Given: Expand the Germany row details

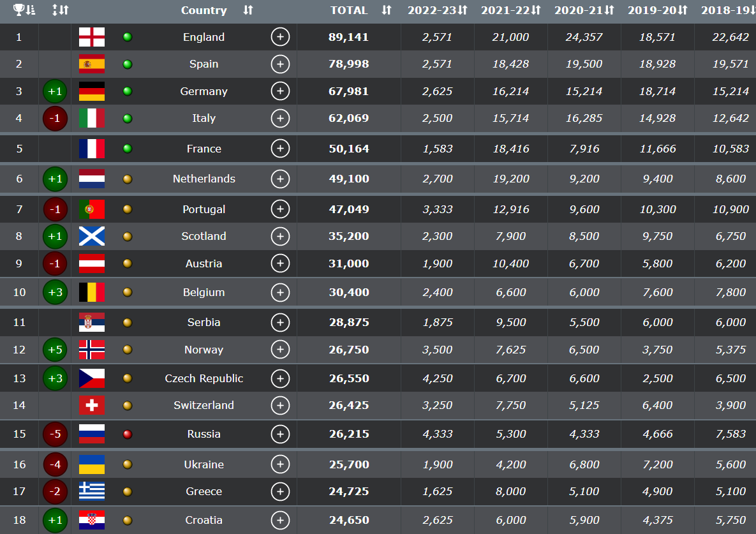Looking at the screenshot, I should pos(280,91).
